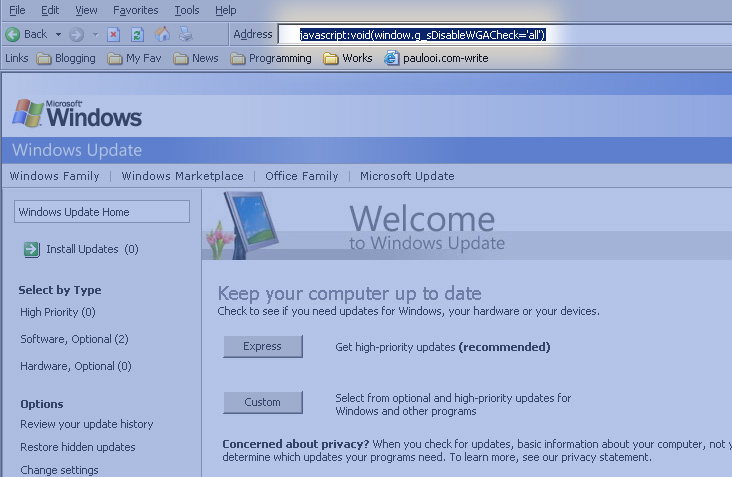Click the Concerned about privacy? text
This screenshot has width=732, height=477.
coord(296,444)
